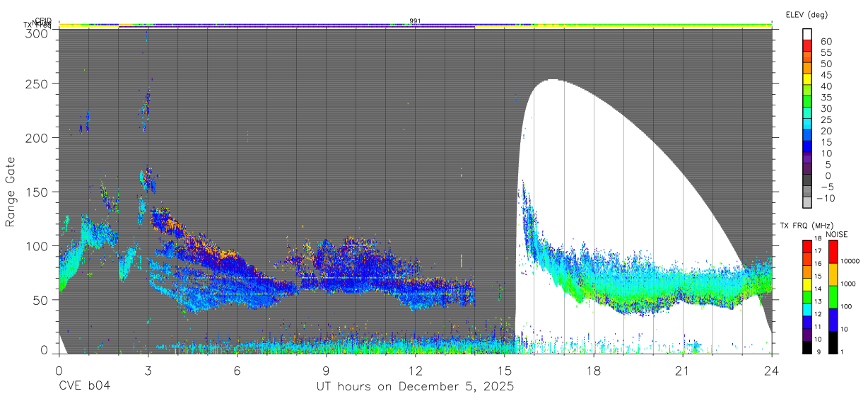Click the 'CVE b04' radar beam label
Image resolution: width=868 pixels, height=401 pixels.
[x=84, y=387]
